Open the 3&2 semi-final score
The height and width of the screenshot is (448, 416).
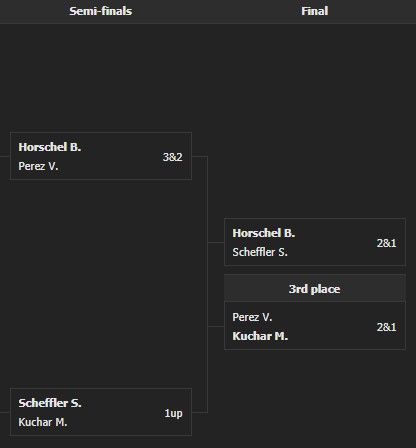pos(172,157)
